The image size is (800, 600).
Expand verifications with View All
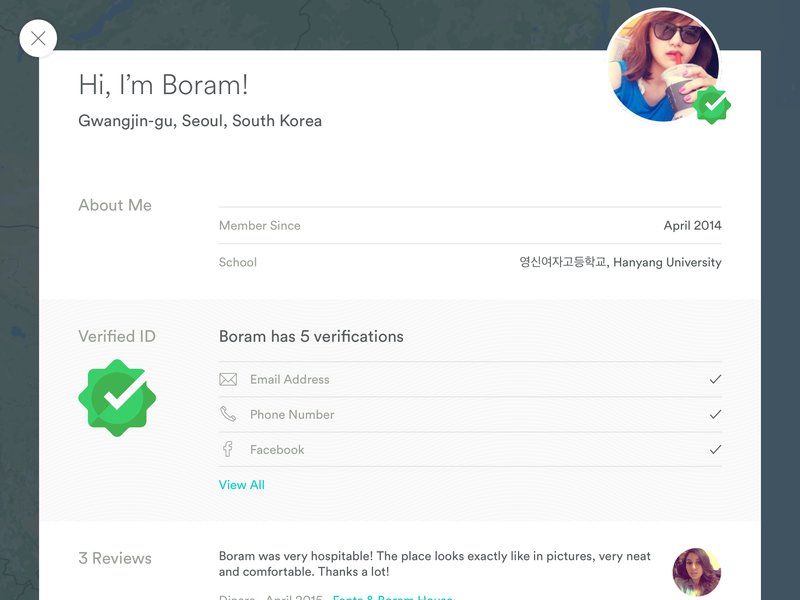point(242,485)
